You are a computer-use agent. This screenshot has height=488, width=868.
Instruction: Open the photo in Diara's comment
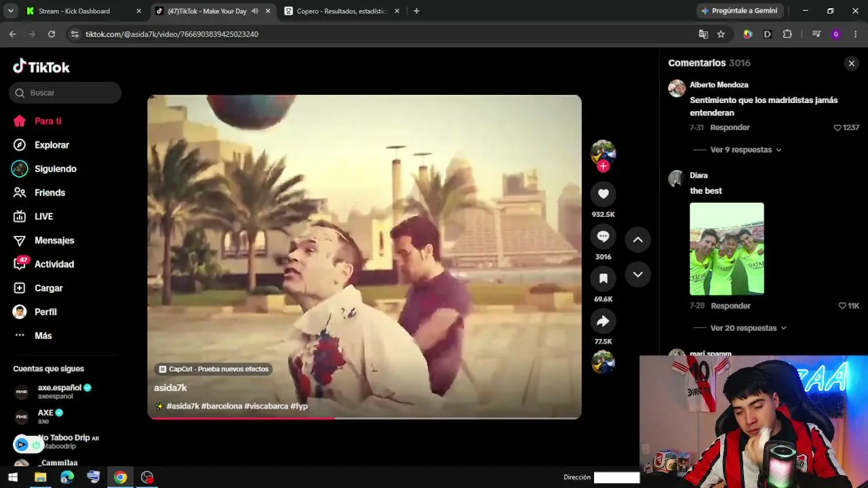[727, 249]
